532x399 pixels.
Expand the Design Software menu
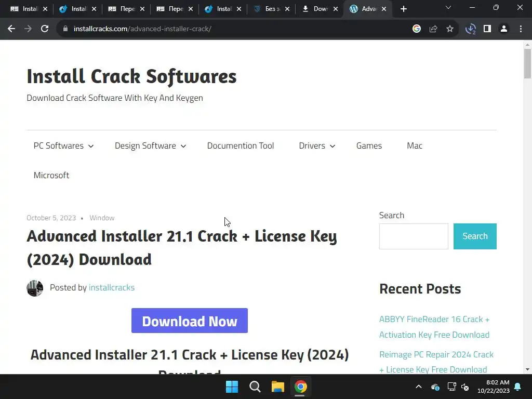tap(150, 146)
